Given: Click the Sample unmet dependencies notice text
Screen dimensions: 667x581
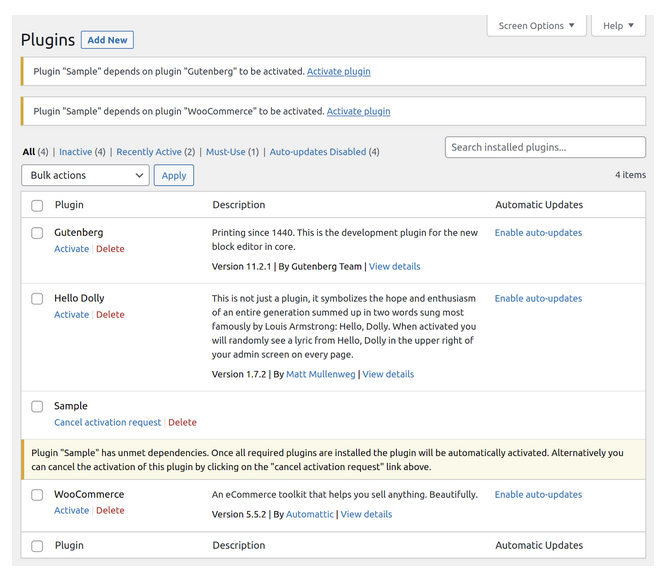Looking at the screenshot, I should click(x=327, y=460).
